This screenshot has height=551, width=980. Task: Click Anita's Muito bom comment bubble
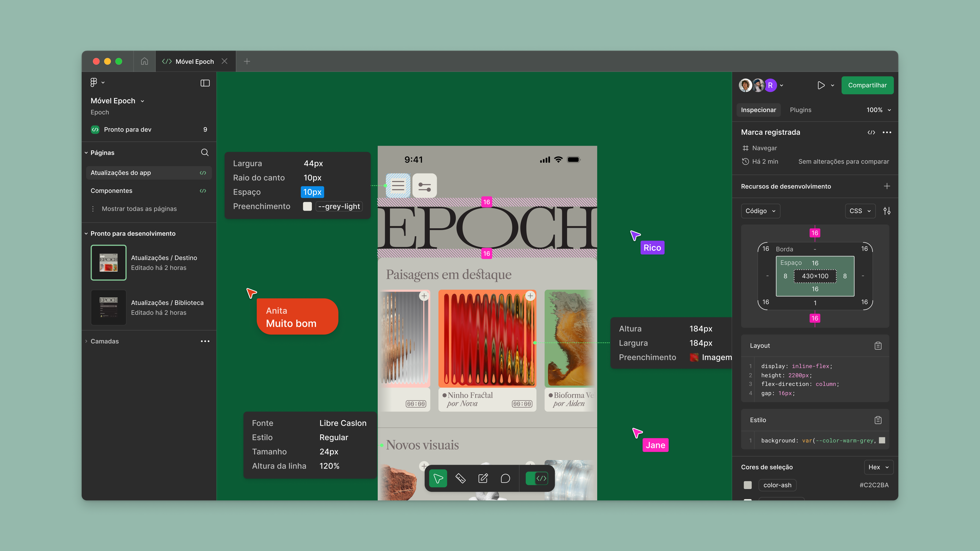297,317
